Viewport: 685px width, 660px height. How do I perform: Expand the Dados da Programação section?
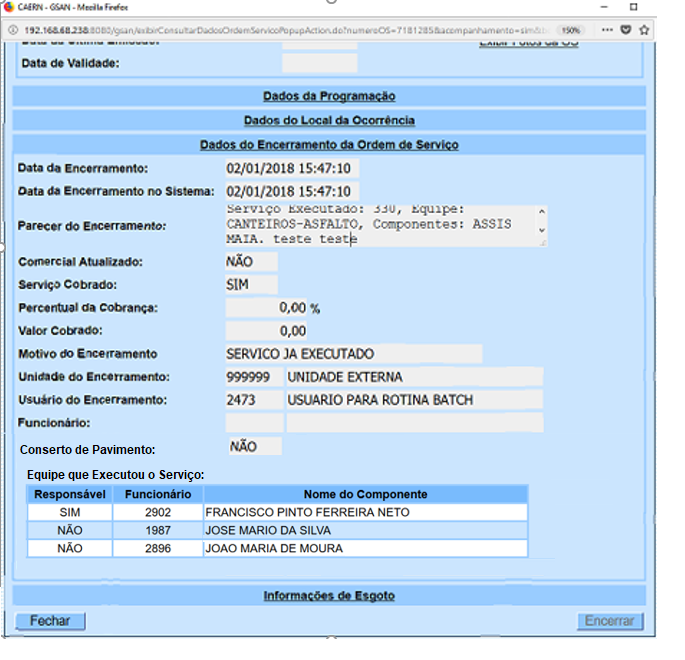pyautogui.click(x=329, y=96)
